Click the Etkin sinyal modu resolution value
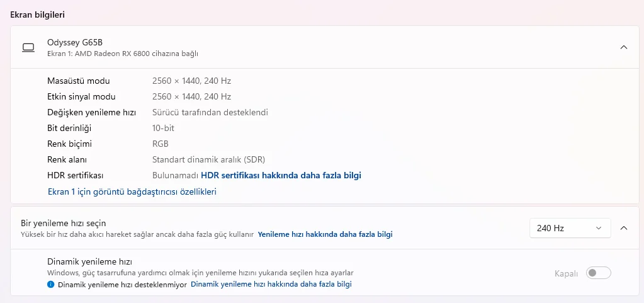This screenshot has width=644, height=303. [191, 96]
